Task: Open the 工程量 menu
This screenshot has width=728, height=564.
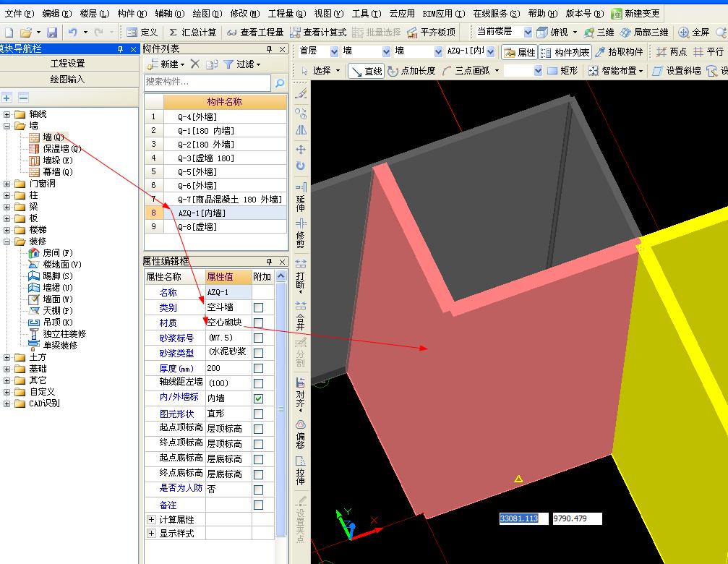Action: (286, 13)
